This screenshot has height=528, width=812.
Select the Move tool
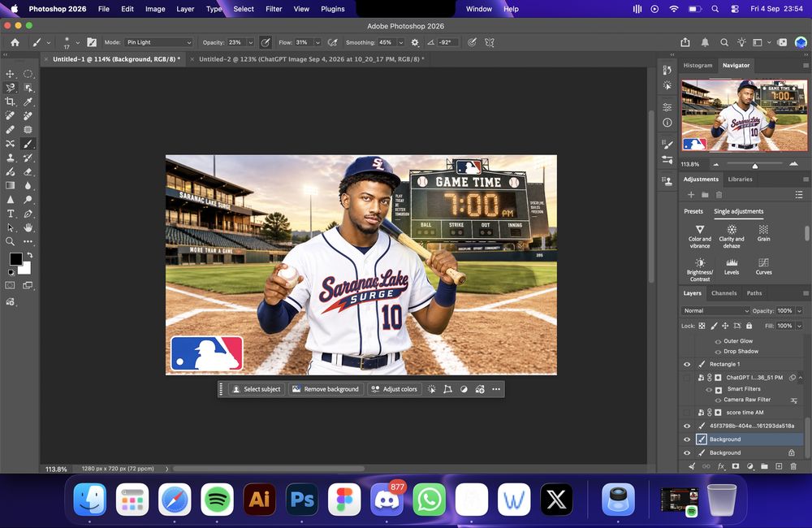coord(10,74)
